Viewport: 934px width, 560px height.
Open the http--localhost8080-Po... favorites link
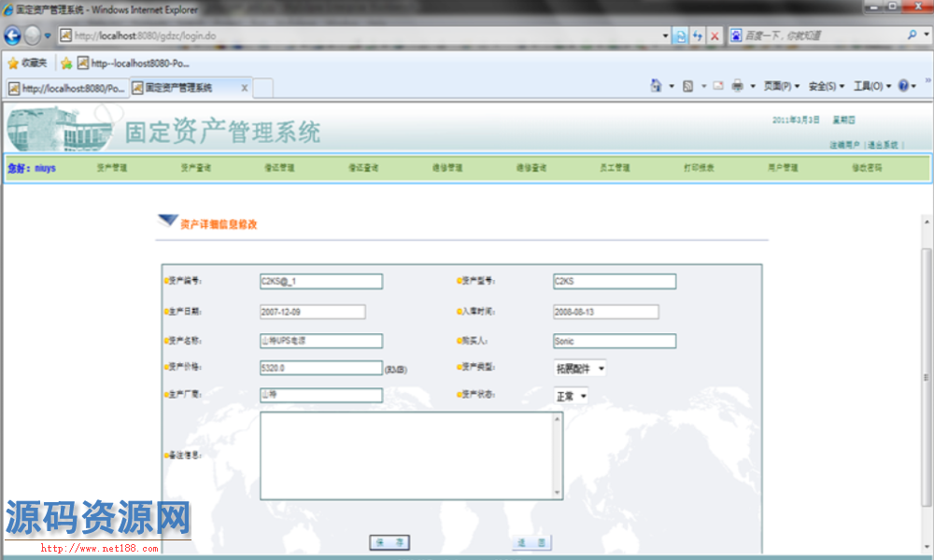(x=134, y=63)
